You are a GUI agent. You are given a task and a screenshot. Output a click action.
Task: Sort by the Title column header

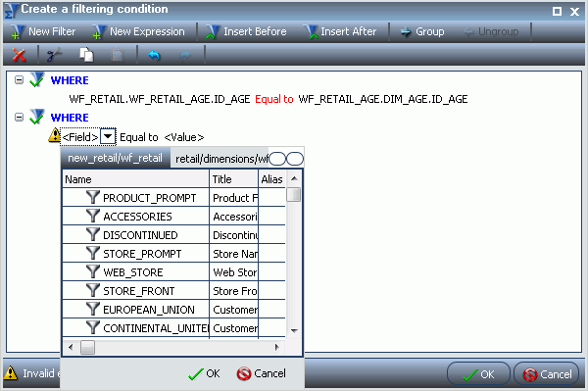pyautogui.click(x=233, y=179)
